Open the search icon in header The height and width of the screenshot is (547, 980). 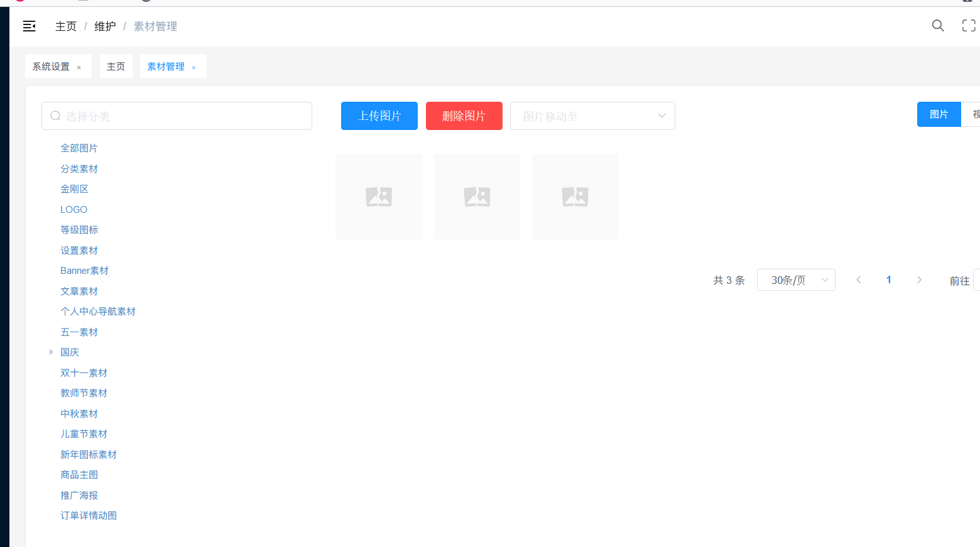[x=938, y=26]
